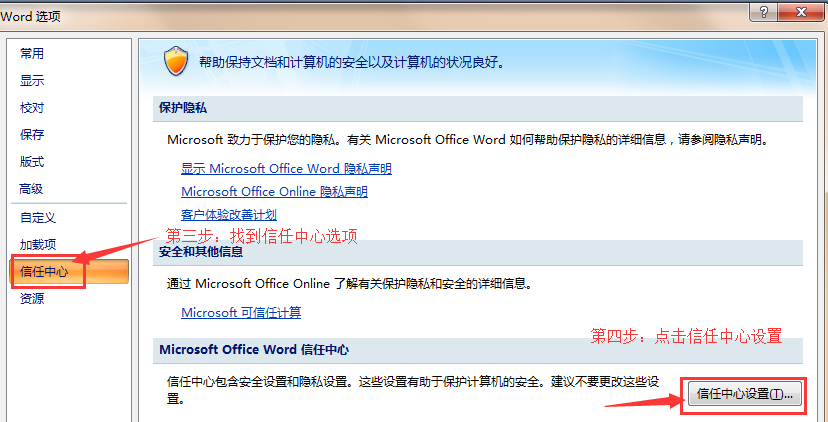Click the Microsoft Office Word 信任中心 heading

254,350
